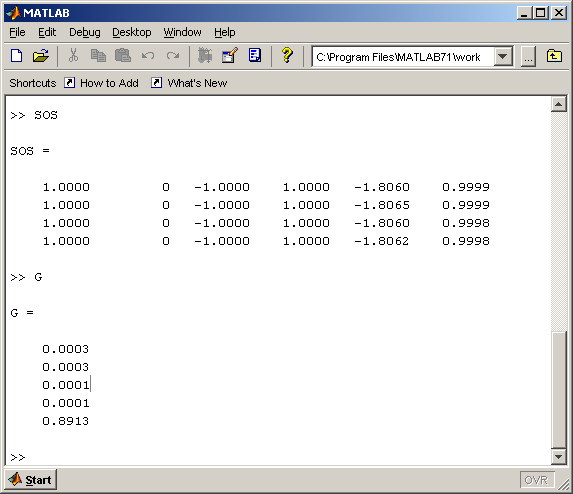Click the New M-File icon
This screenshot has width=573, height=494.
pyautogui.click(x=16, y=56)
